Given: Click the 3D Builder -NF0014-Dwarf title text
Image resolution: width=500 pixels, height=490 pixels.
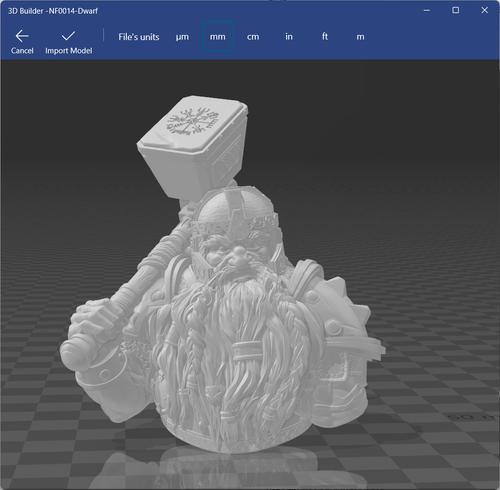Looking at the screenshot, I should tap(53, 11).
